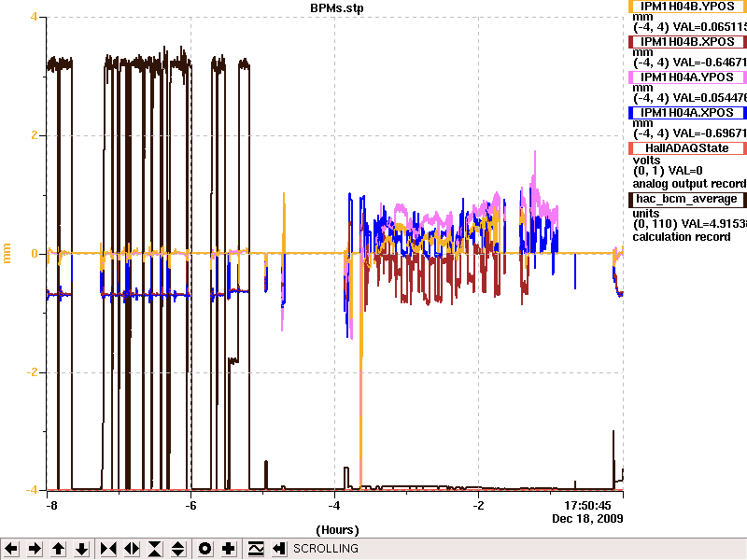Select IPM1H04A.XPOS curve in the legend
The height and width of the screenshot is (560, 747).
(x=687, y=113)
